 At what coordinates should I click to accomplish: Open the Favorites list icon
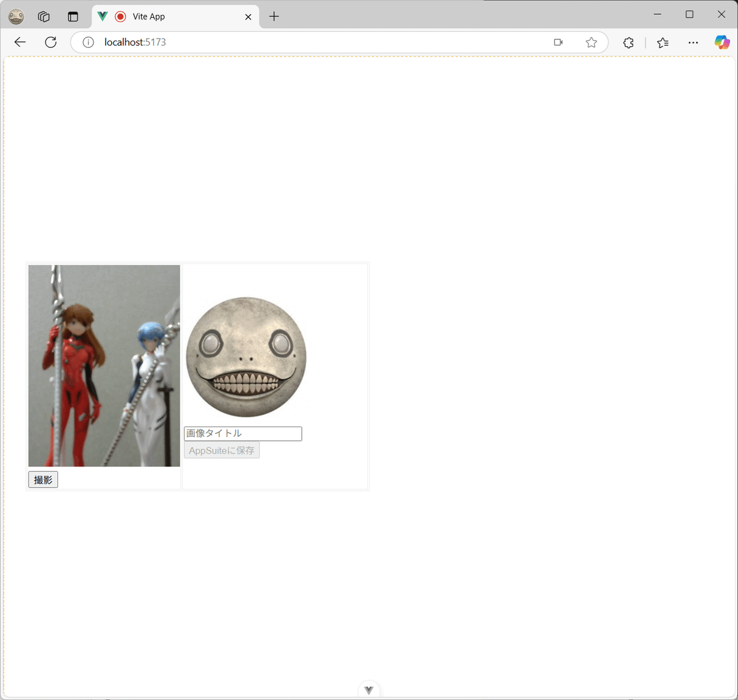(x=662, y=42)
